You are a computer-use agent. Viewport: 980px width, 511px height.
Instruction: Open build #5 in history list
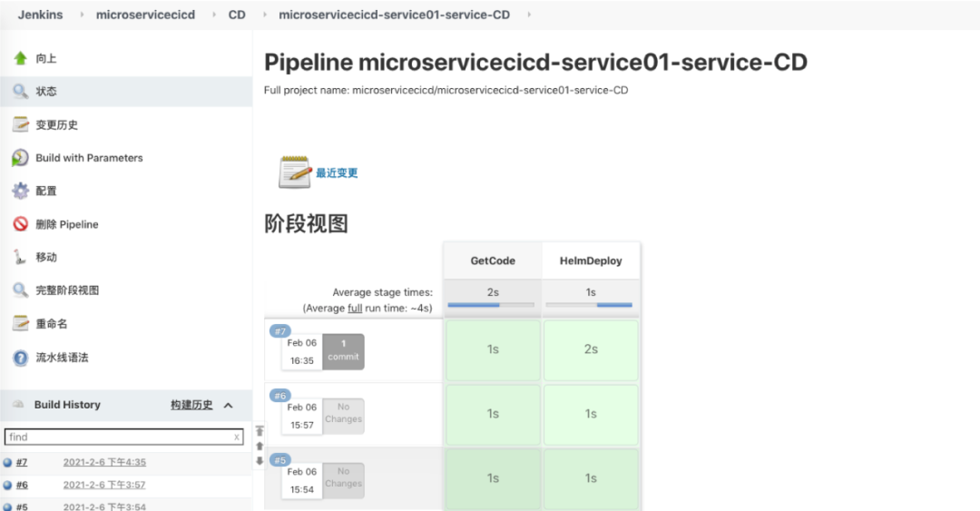(22, 506)
